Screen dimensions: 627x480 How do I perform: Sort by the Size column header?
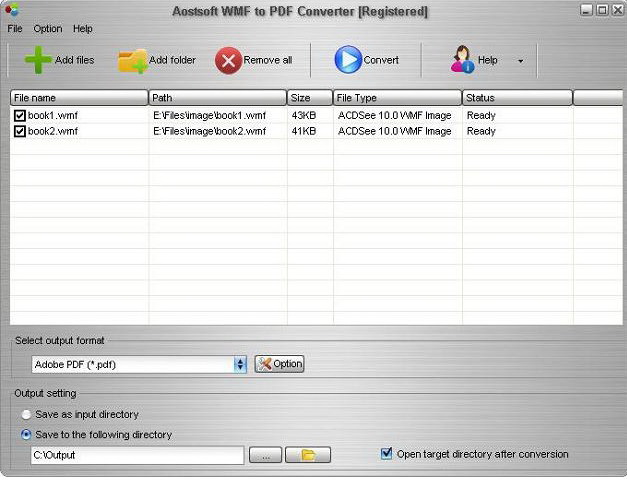coord(310,98)
